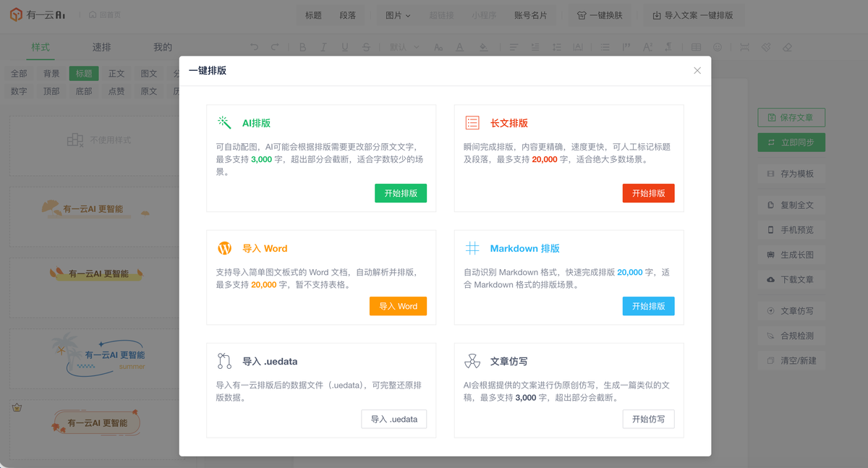
Task: Toggle bold formatting in the toolbar
Action: pyautogui.click(x=302, y=47)
